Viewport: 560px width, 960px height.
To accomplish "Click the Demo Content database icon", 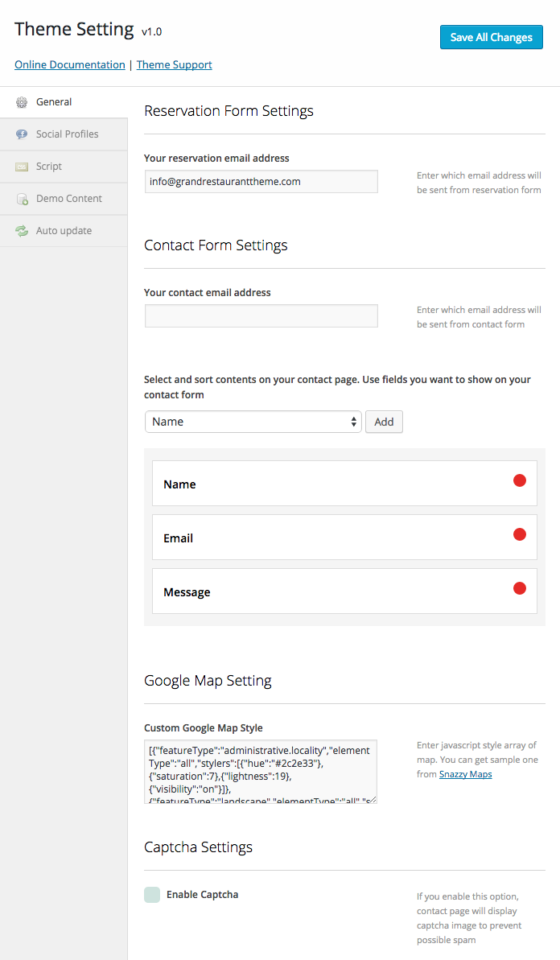I will (x=22, y=199).
